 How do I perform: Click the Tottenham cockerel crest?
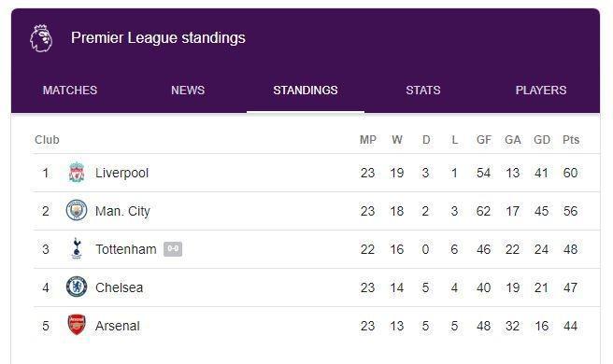pyautogui.click(x=77, y=249)
